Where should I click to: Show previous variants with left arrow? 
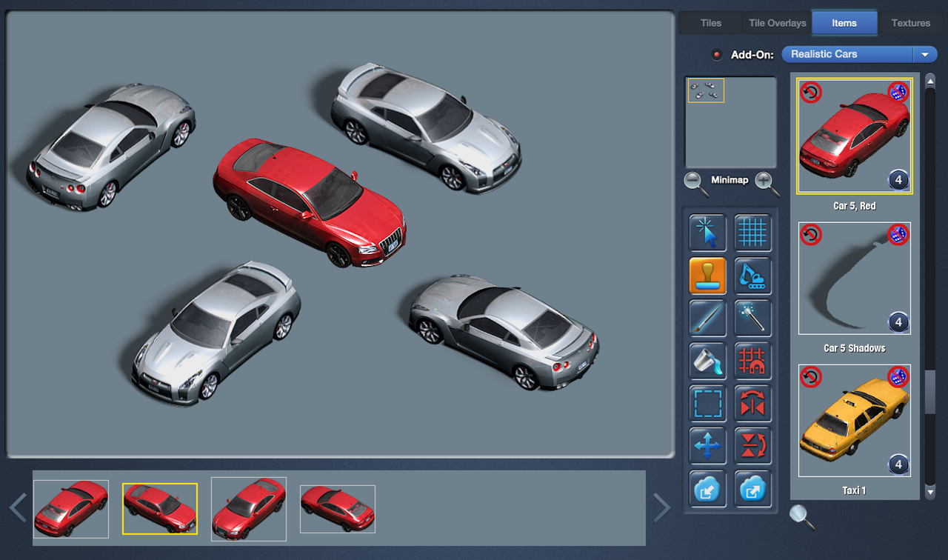[19, 508]
